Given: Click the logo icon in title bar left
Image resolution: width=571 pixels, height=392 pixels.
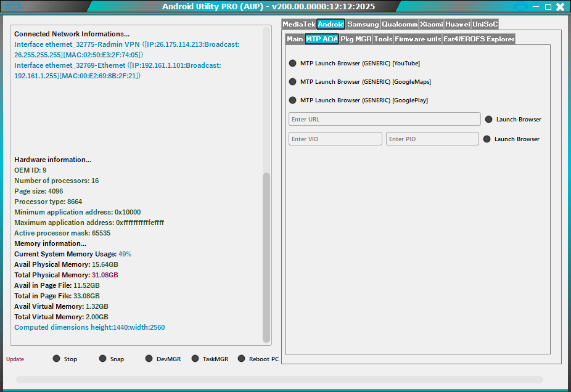Looking at the screenshot, I should pos(12,7).
